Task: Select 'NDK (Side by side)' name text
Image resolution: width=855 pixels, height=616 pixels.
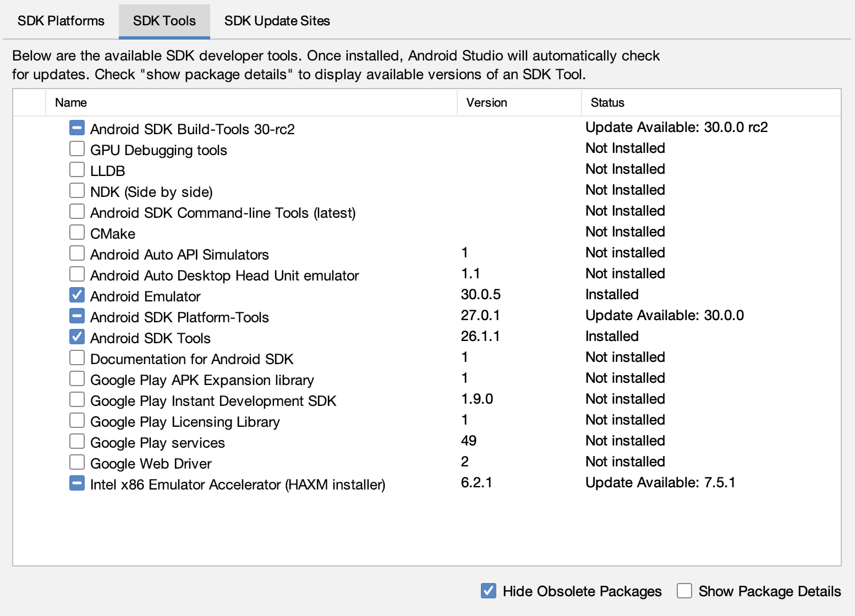Action: click(151, 192)
